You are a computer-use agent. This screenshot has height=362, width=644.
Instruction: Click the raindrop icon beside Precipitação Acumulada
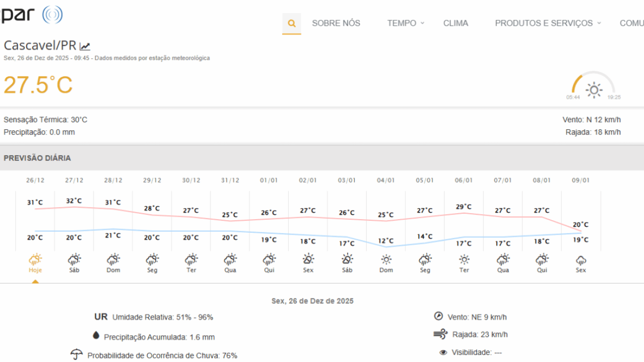[x=95, y=336]
